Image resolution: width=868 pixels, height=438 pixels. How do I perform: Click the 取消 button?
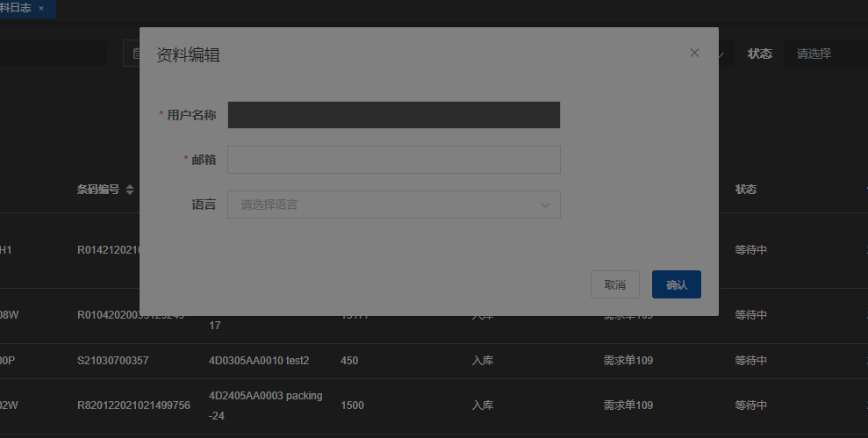615,284
